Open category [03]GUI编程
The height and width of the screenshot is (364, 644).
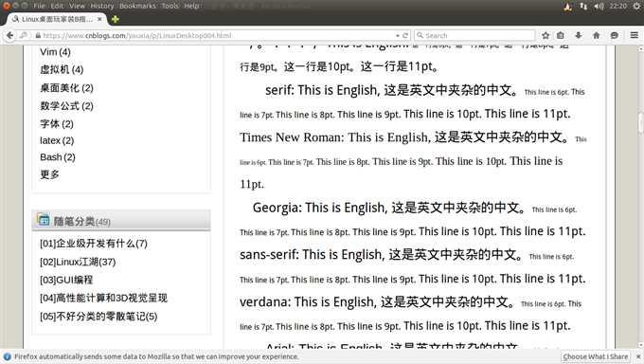66,280
